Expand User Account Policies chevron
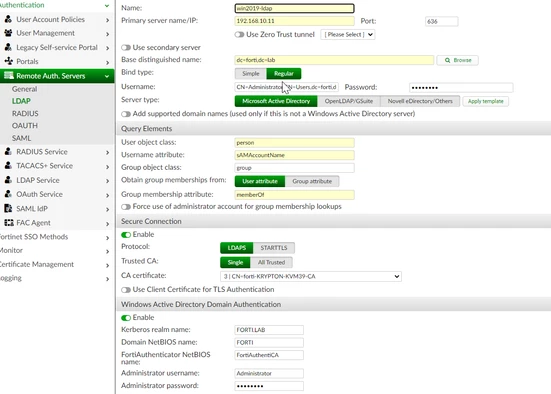 pos(107,20)
